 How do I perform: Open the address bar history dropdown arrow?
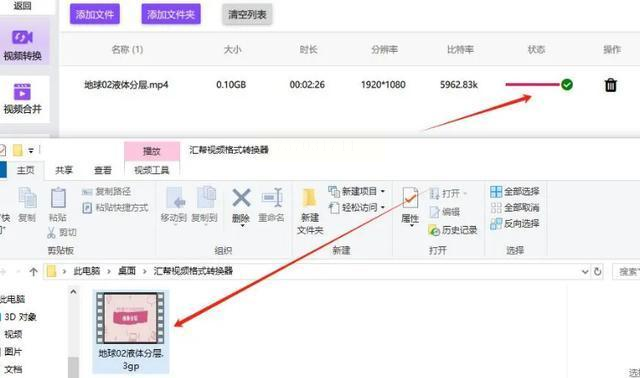click(x=585, y=271)
